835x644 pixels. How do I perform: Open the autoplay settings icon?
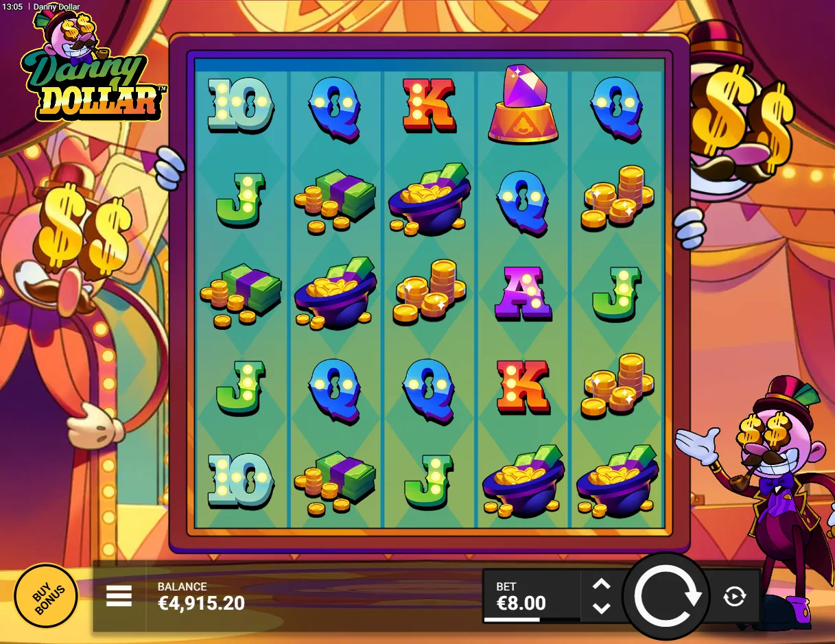734,596
